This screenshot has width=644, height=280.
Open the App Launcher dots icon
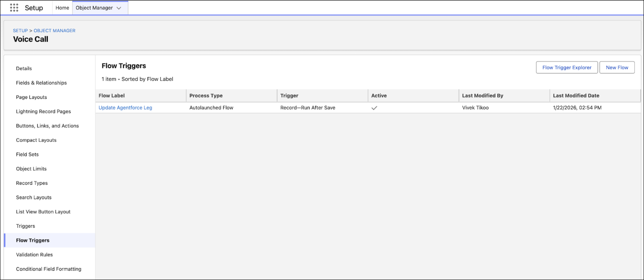14,8
